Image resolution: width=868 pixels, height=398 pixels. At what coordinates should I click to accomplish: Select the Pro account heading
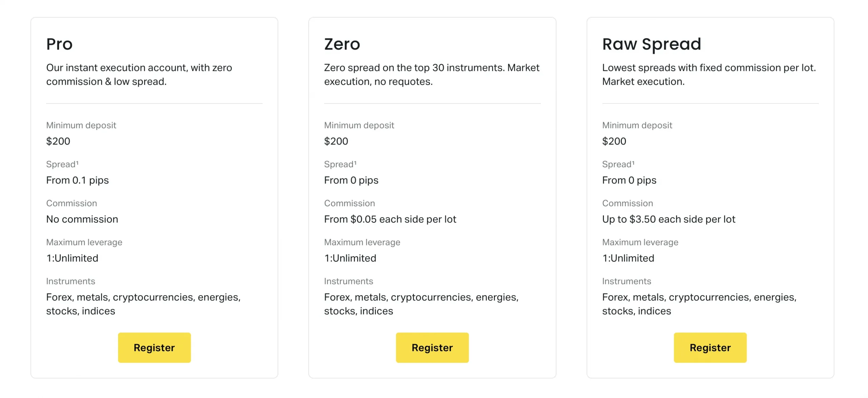60,44
